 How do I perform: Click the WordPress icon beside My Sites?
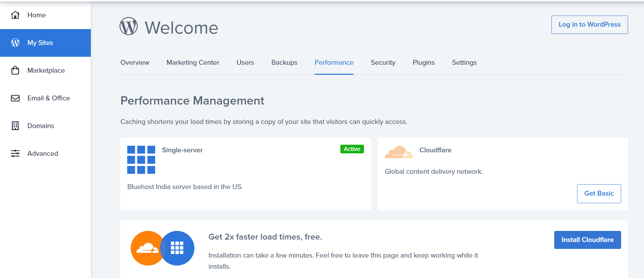tap(15, 43)
